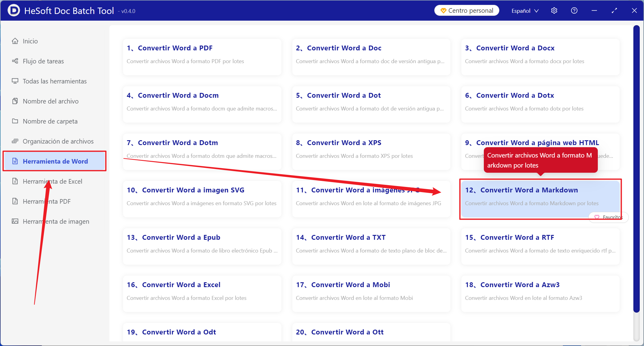This screenshot has width=644, height=346.
Task: Open Convertir Word a RTF card
Action: [540, 246]
